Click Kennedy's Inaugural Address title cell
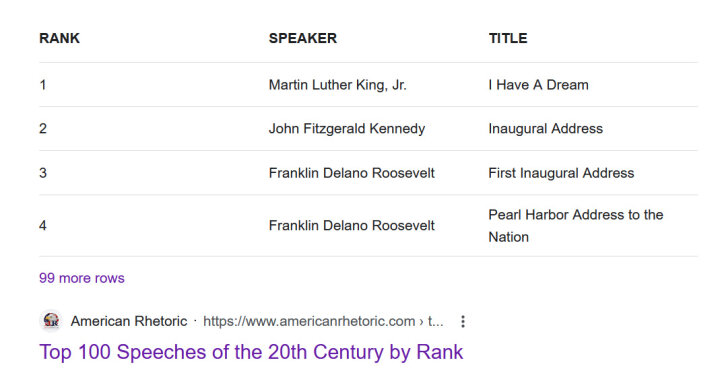 [x=546, y=129]
